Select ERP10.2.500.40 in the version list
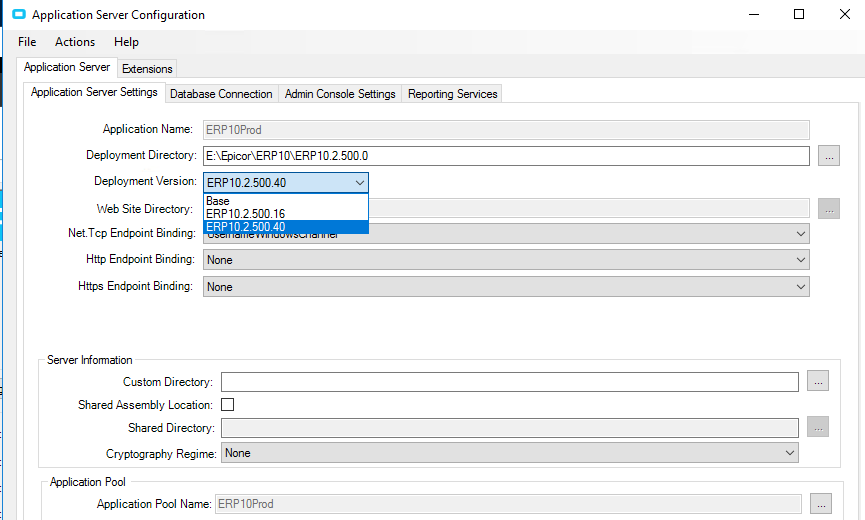 [245, 227]
